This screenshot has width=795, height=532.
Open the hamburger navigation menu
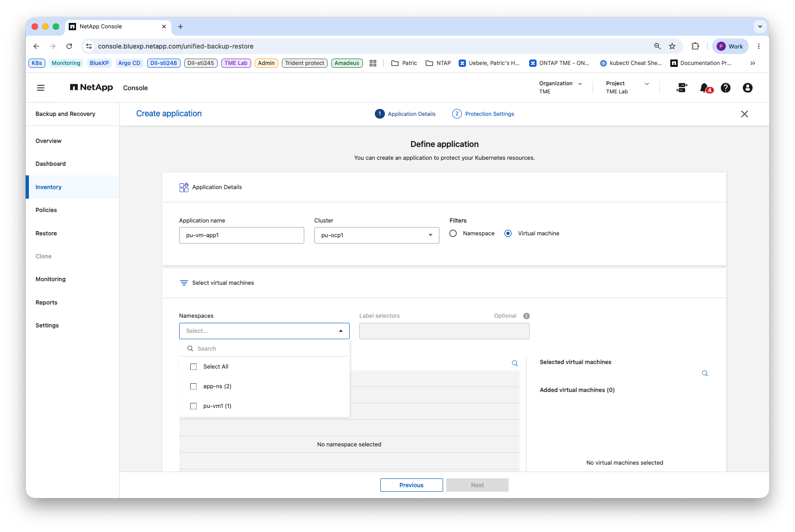[41, 88]
